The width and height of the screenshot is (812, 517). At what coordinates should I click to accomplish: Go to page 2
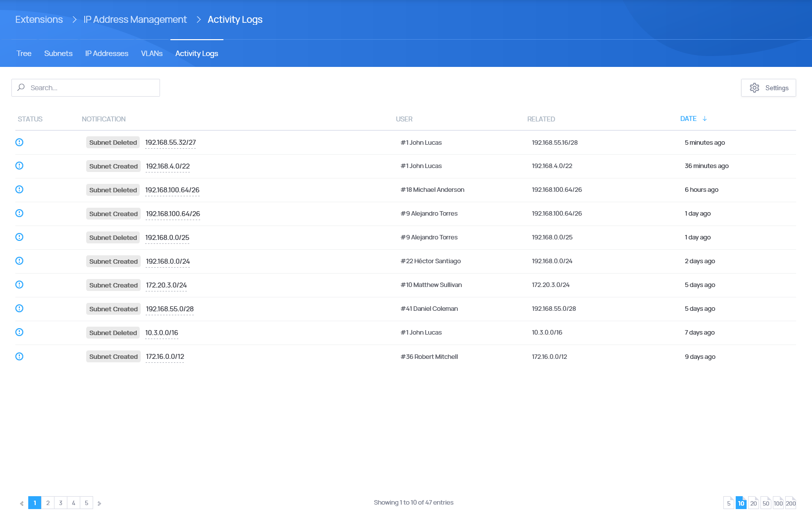point(48,503)
